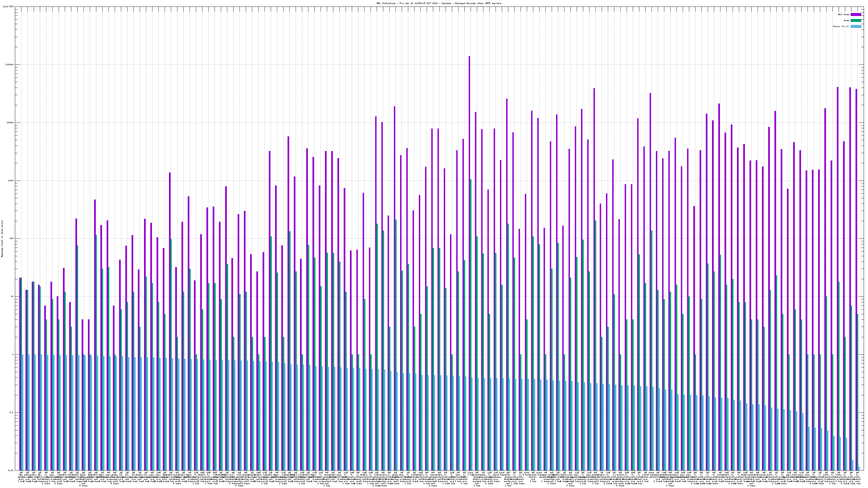The height and width of the screenshot is (488, 868).
Task: Click the 1x10^(6) y-axis tick label
Action: pos(8,7)
